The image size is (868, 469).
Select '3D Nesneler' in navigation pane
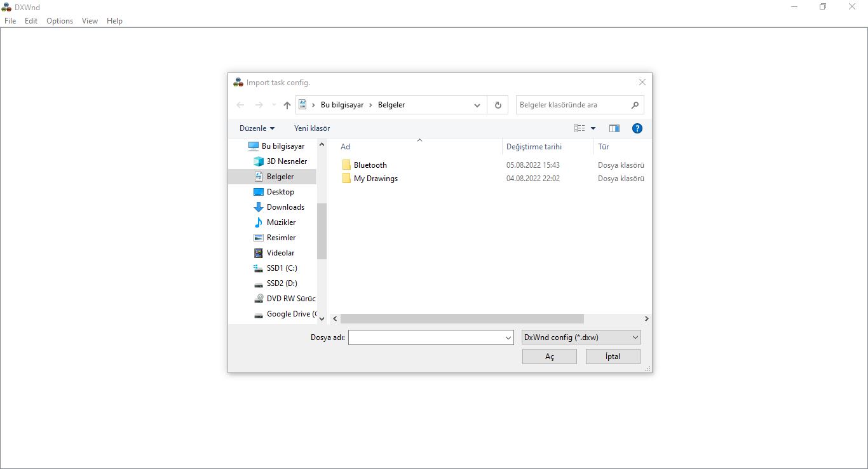coord(287,161)
